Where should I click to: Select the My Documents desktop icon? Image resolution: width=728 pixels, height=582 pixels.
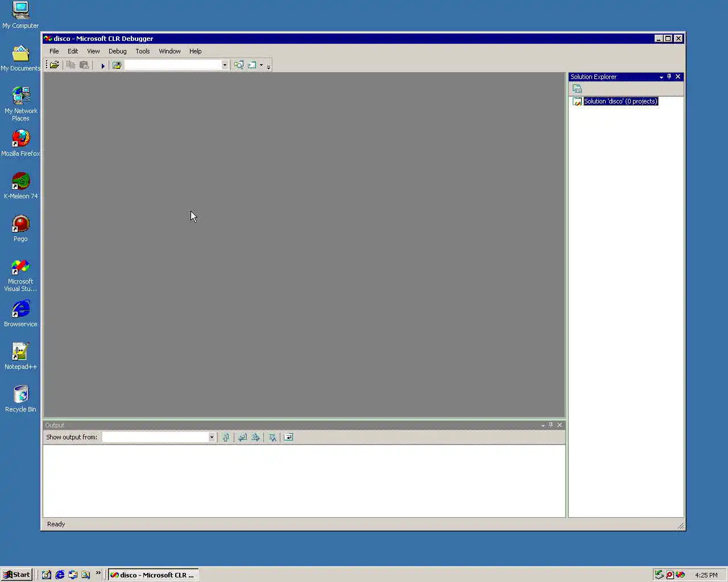[x=20, y=58]
